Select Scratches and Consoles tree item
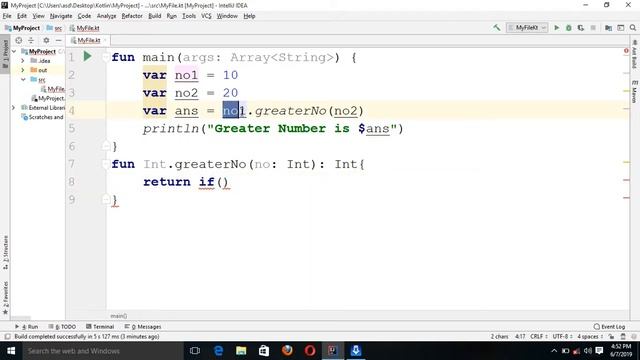The image size is (640, 360). pyautogui.click(x=42, y=117)
